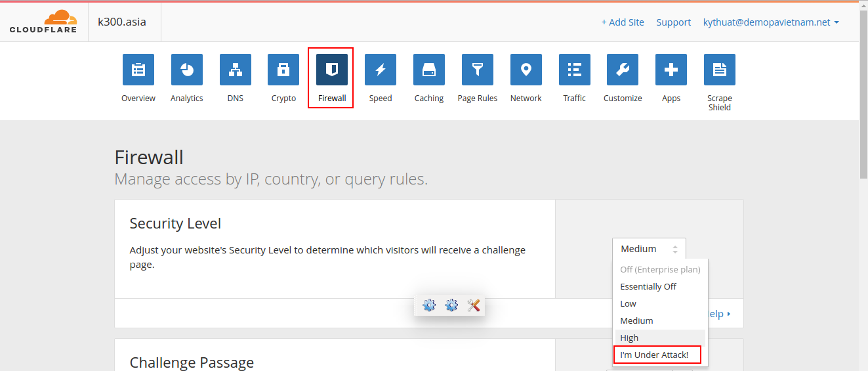The image size is (868, 371).
Task: Click the wrench and screwdriver tools icon
Action: 474,305
